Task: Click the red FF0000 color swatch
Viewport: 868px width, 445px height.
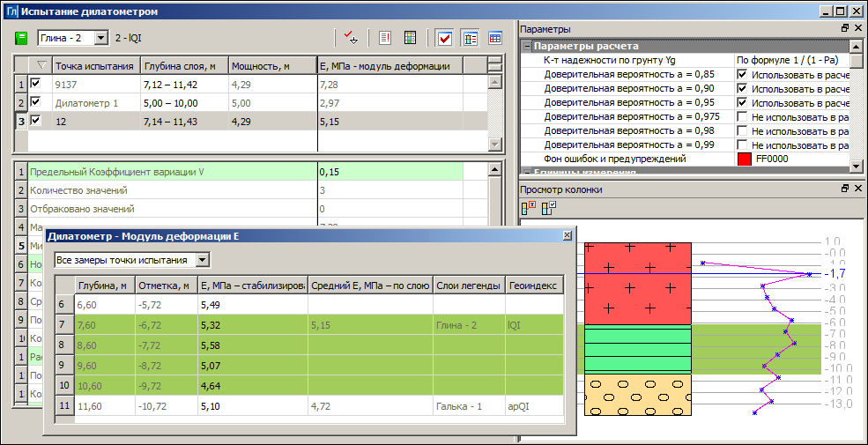Action: tap(745, 159)
